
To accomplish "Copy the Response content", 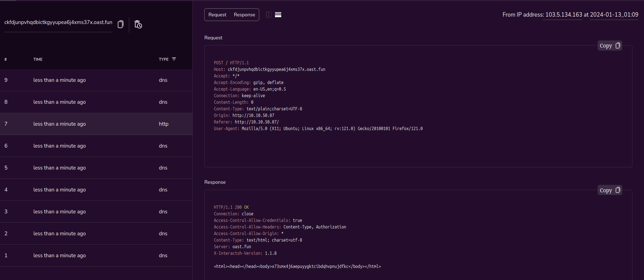I will tap(610, 190).
